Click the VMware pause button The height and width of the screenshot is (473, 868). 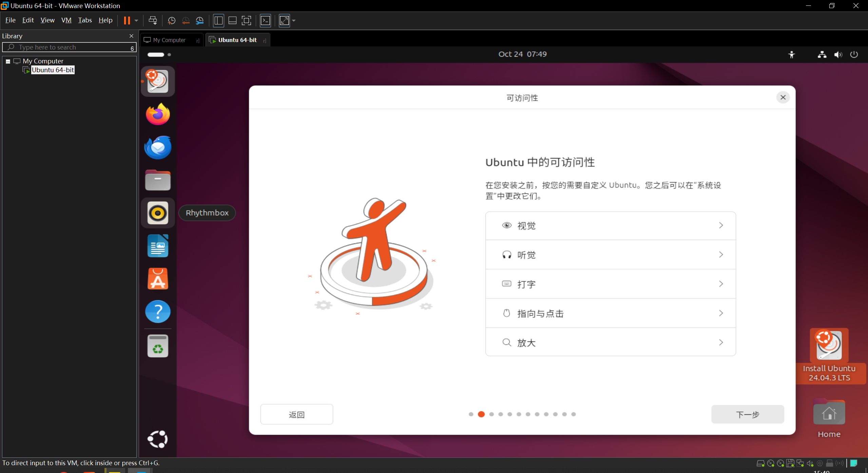point(127,21)
